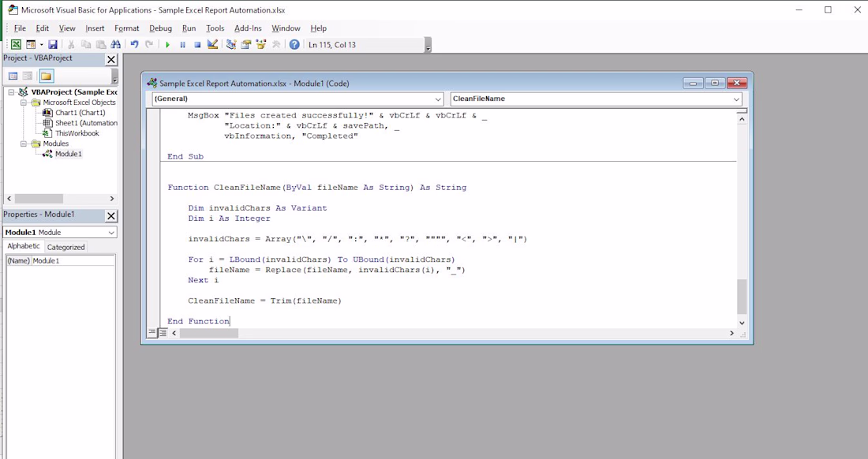The image size is (868, 459).
Task: Place cursor on "End Function" line
Action: pos(199,321)
